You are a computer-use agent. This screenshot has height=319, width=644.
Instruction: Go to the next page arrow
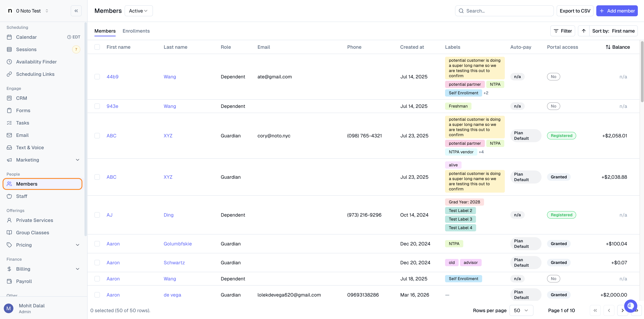click(622, 310)
